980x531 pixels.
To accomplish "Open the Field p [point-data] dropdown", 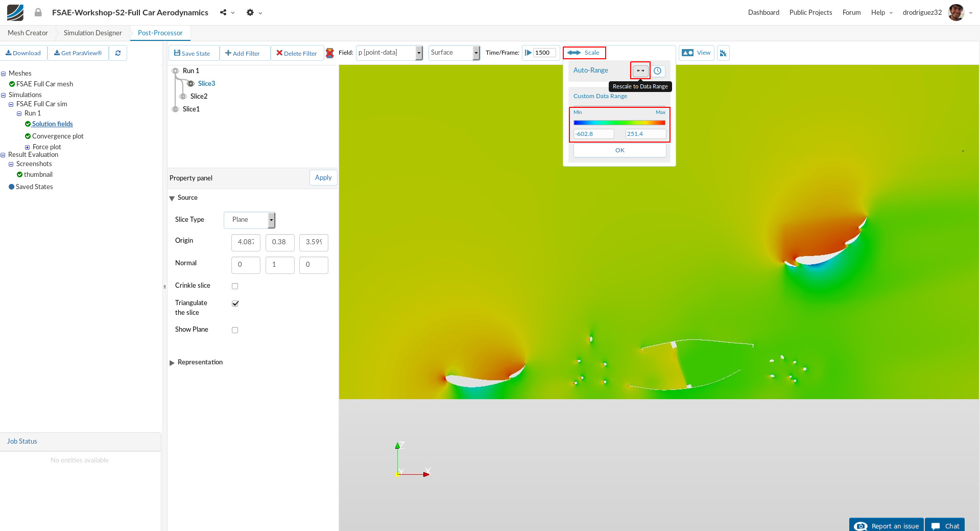I will [389, 53].
